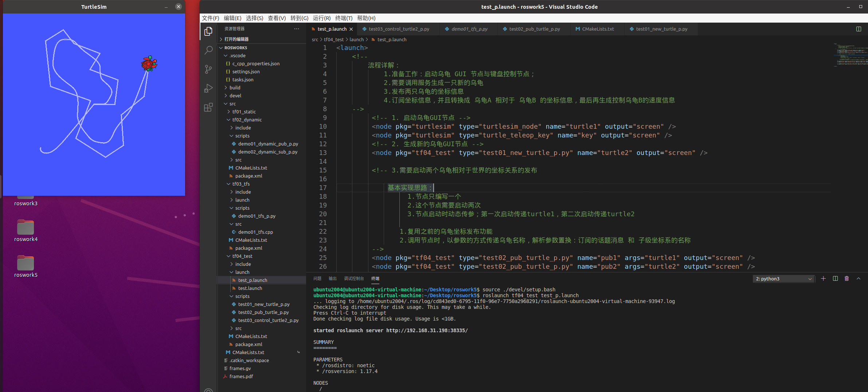Switch to the test02_pub_turtle_p.py editor tab
Viewport: 868px width, 392px height.
[534, 29]
